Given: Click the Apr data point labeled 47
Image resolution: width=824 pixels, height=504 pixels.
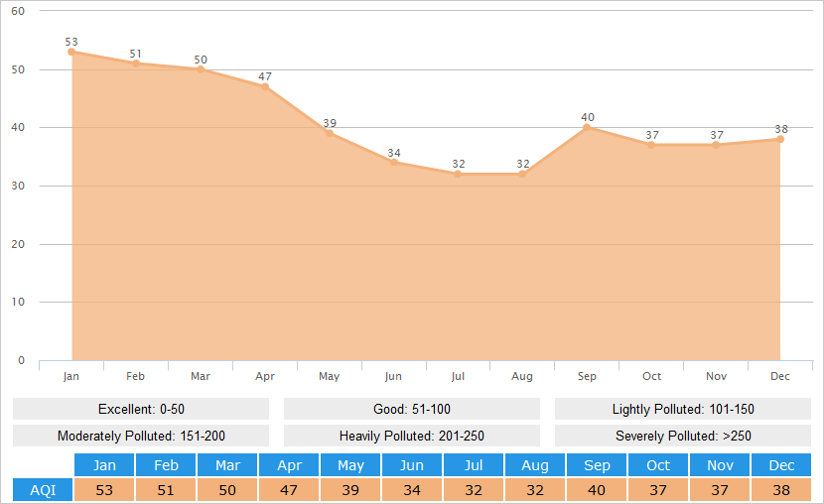Looking at the screenshot, I should (265, 86).
